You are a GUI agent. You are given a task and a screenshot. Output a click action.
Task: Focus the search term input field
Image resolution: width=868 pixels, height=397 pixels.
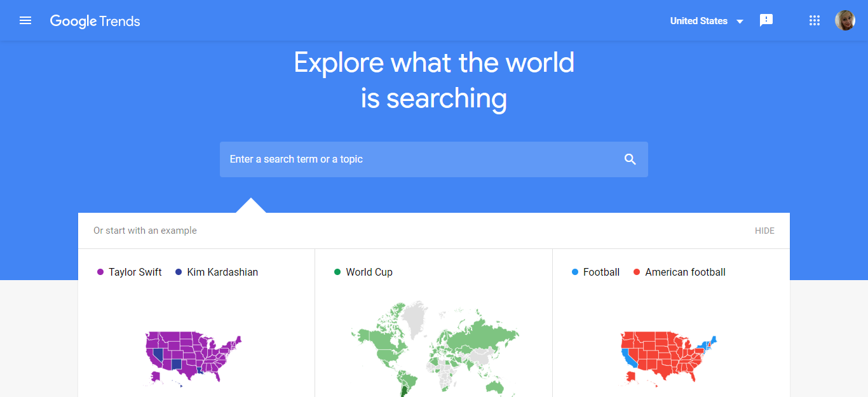pyautogui.click(x=419, y=159)
